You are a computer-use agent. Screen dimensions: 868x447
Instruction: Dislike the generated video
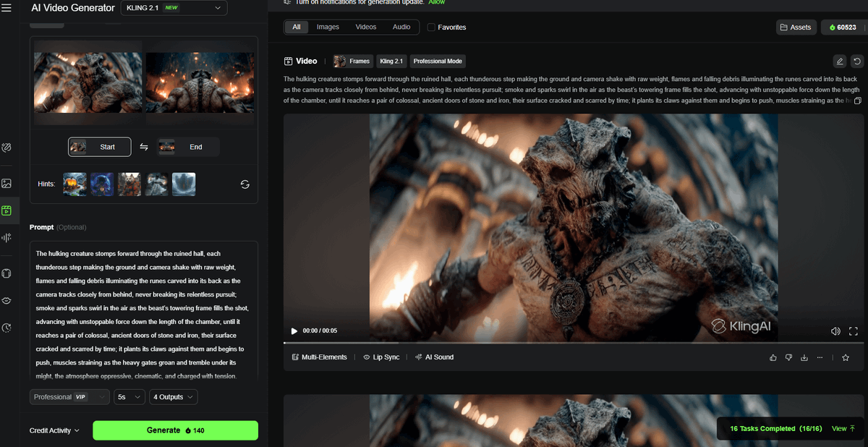(x=788, y=357)
